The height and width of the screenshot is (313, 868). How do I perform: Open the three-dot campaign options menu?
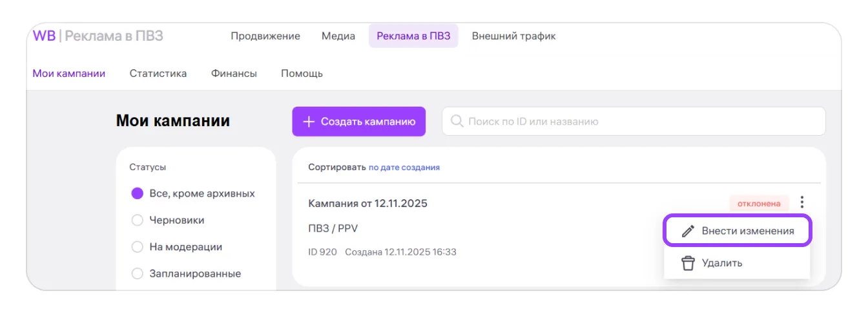point(802,202)
